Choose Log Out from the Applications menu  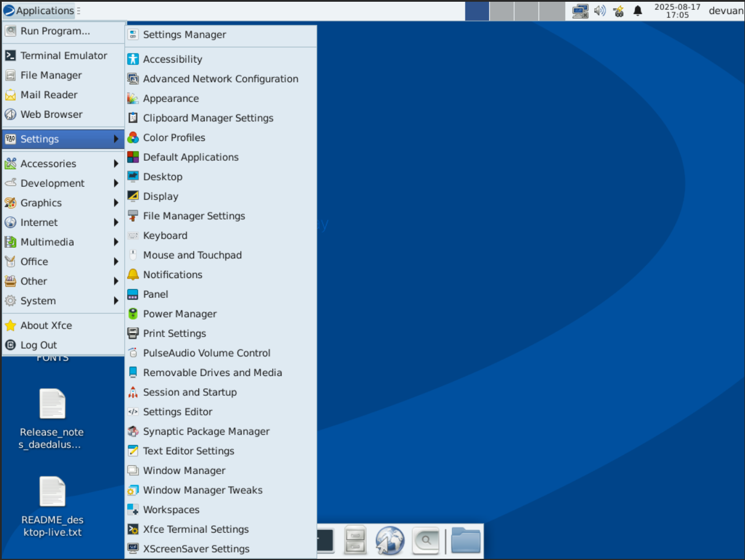pos(63,345)
